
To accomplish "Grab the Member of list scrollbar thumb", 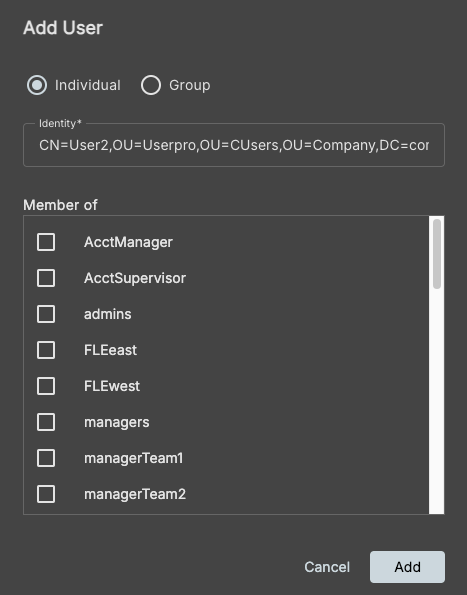I will point(437,254).
